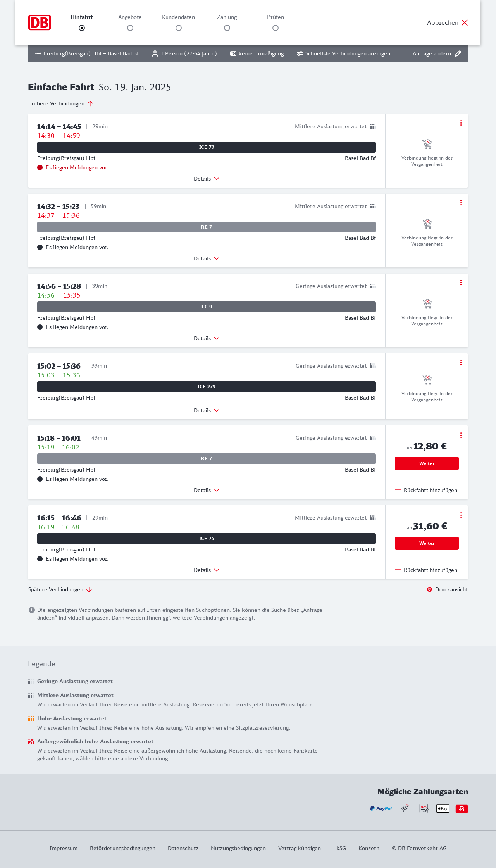
Task: Select the Zahlung step circle
Action: (227, 28)
